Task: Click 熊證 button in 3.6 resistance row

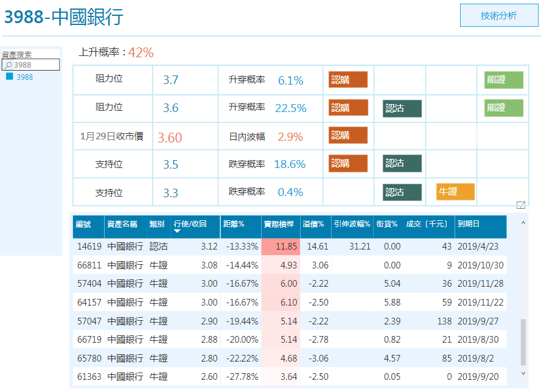Action: [504, 108]
